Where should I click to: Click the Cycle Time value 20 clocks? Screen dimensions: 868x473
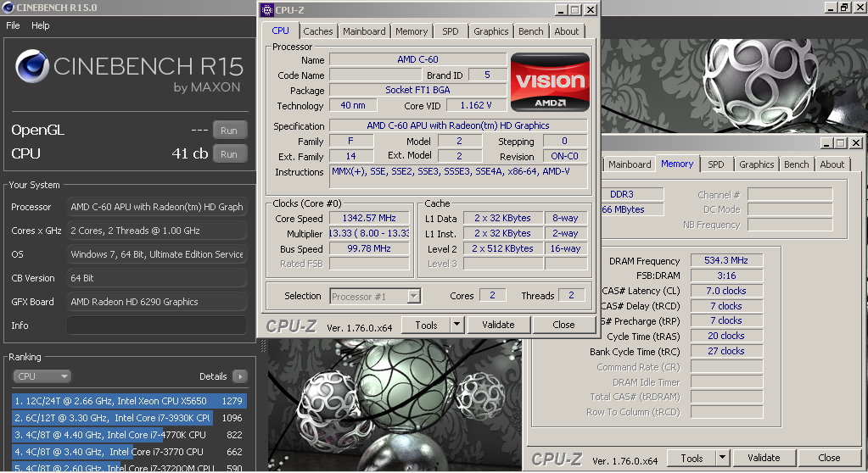click(x=726, y=336)
